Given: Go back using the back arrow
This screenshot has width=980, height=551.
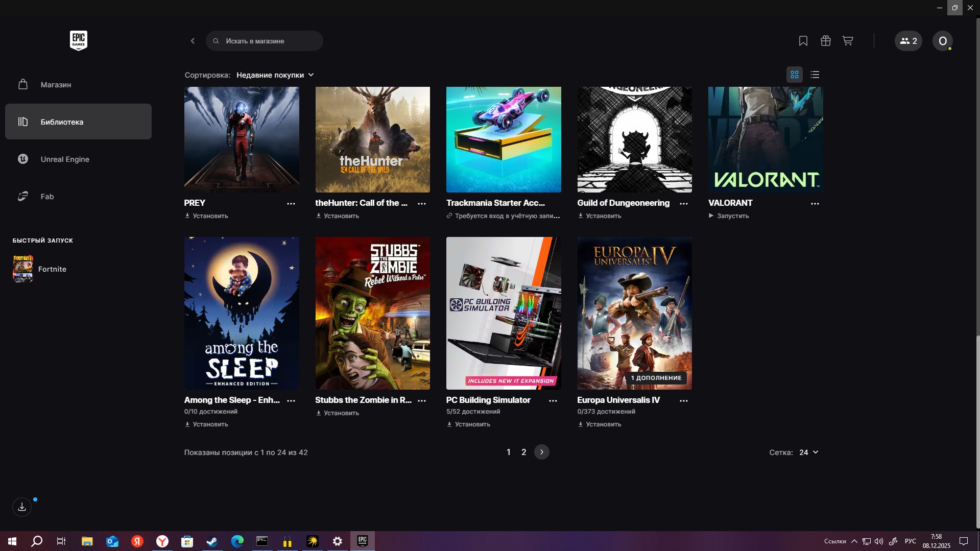Looking at the screenshot, I should 193,41.
